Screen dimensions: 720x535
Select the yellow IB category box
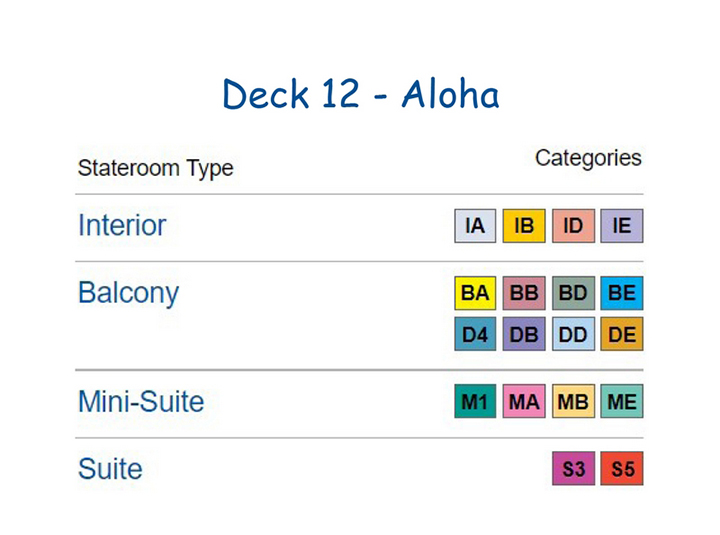524,225
